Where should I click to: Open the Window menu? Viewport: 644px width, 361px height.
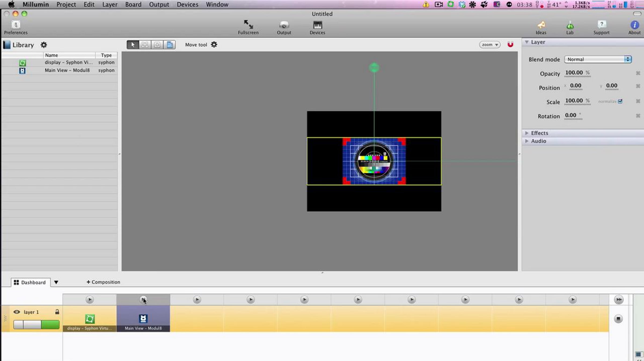coord(217,5)
